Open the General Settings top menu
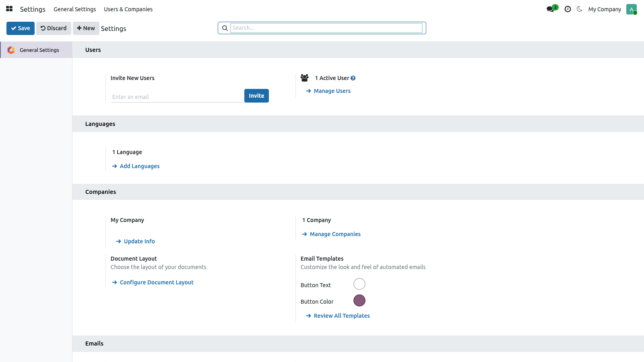 coord(75,9)
